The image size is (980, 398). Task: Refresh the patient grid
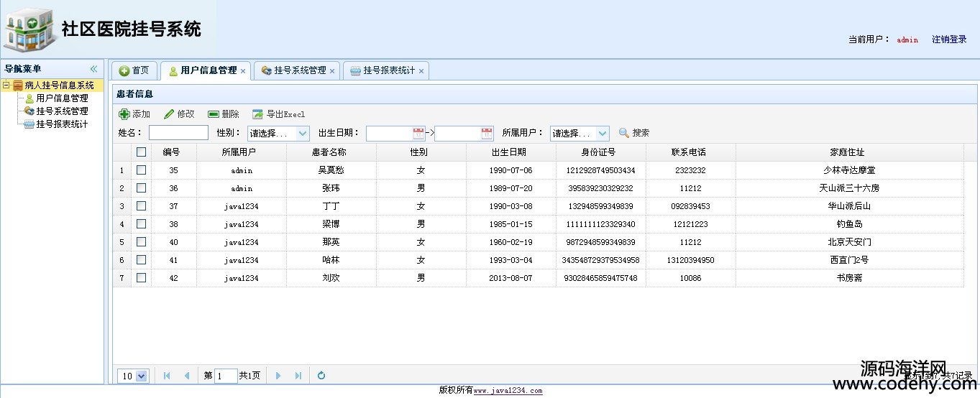(x=321, y=376)
